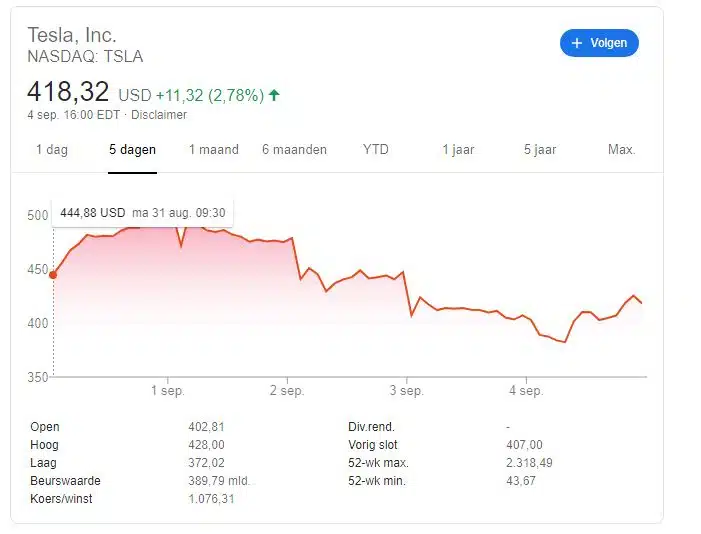This screenshot has height=534, width=701.
Task: Click the Beurswaarde value 389,79 mld.
Action: pyautogui.click(x=219, y=481)
